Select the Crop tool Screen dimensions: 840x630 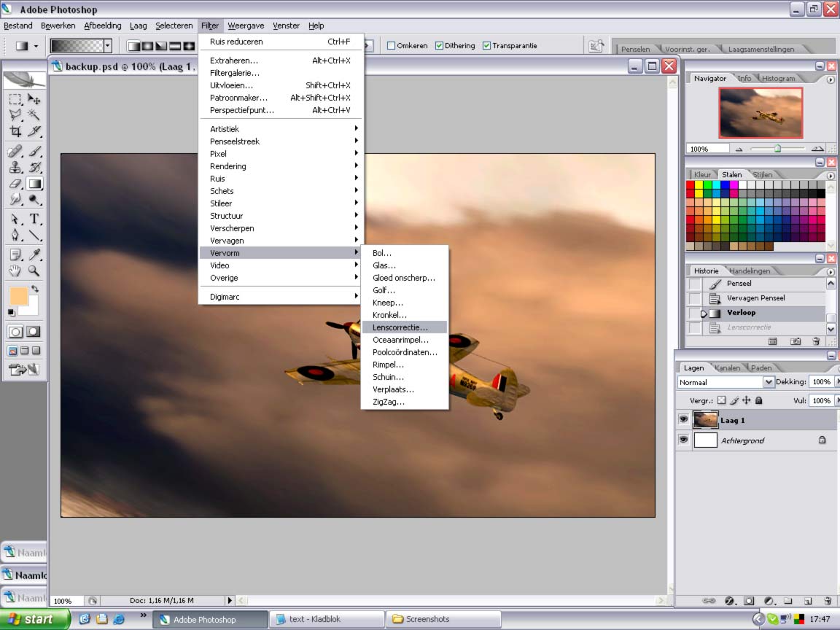15,131
